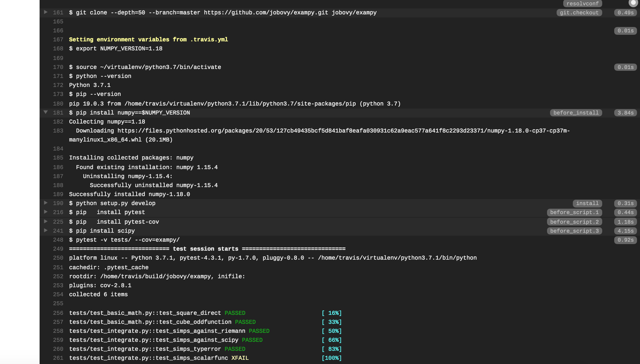The width and height of the screenshot is (640, 364).
Task: Click the before_script.3 label badge
Action: [574, 231]
